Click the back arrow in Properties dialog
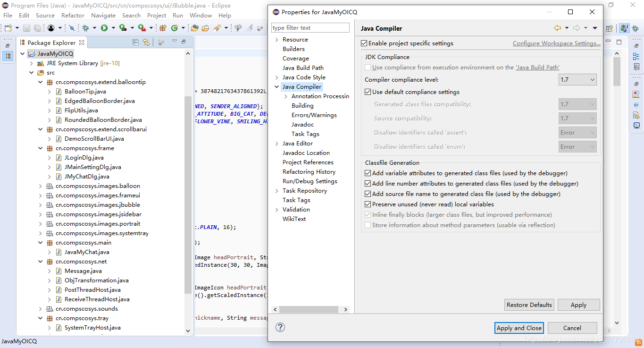The height and width of the screenshot is (348, 644). [558, 28]
